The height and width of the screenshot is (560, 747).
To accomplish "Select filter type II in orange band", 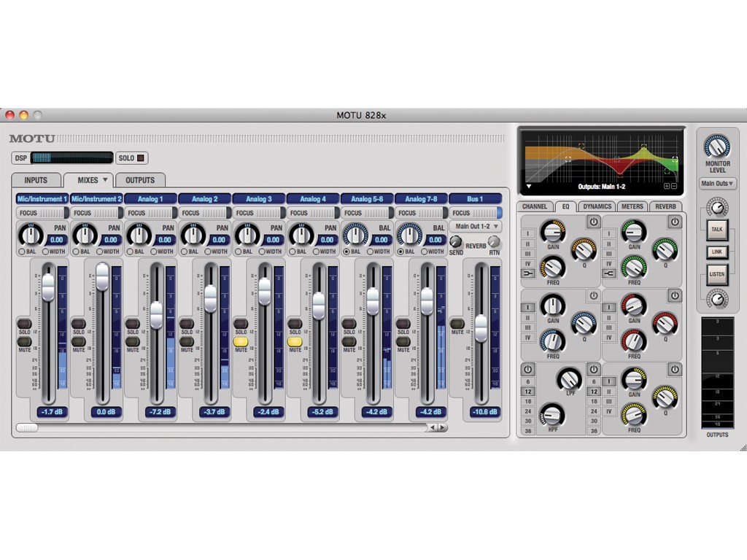I will pos(528,244).
